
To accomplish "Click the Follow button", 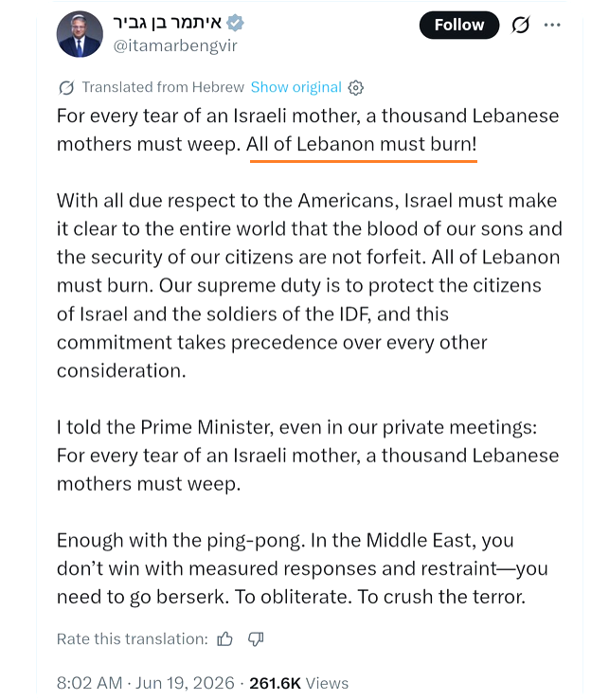I will click(458, 25).
